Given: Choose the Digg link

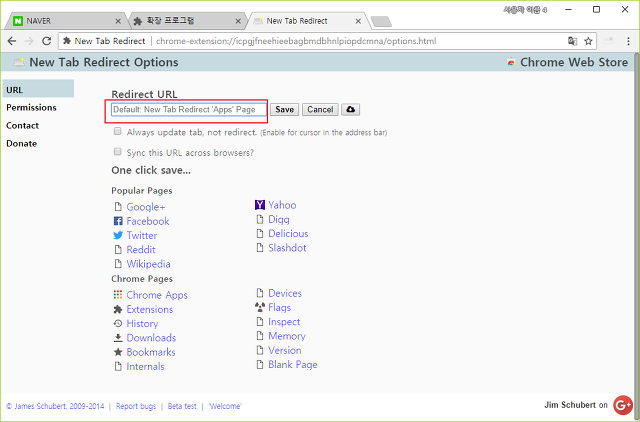Looking at the screenshot, I should coord(279,220).
